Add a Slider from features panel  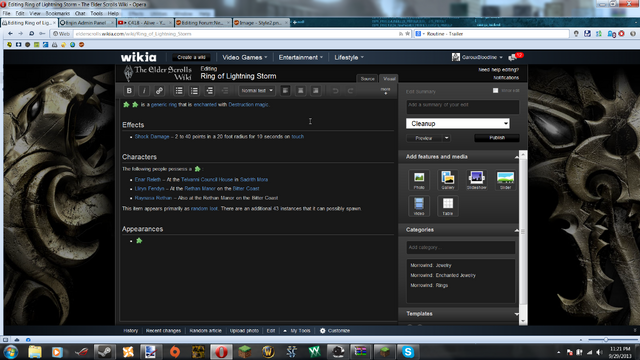[x=505, y=180]
